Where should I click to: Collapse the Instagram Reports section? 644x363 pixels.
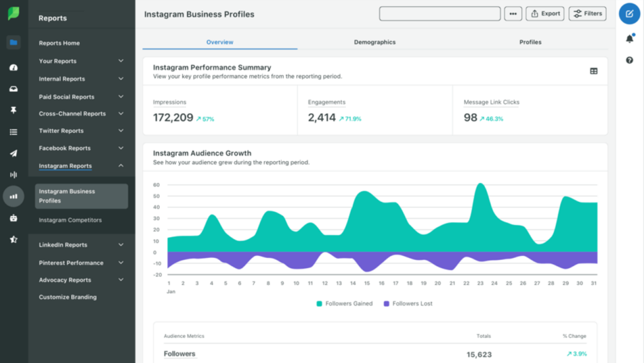click(x=121, y=166)
